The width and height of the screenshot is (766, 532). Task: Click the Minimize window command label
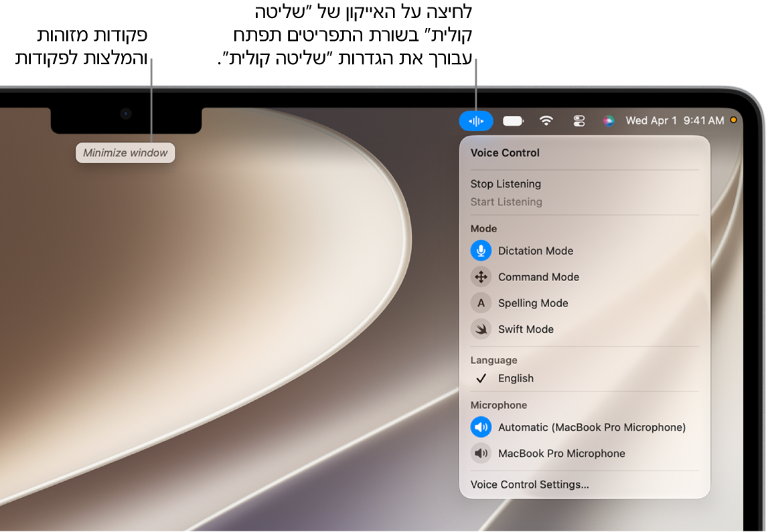[x=125, y=153]
